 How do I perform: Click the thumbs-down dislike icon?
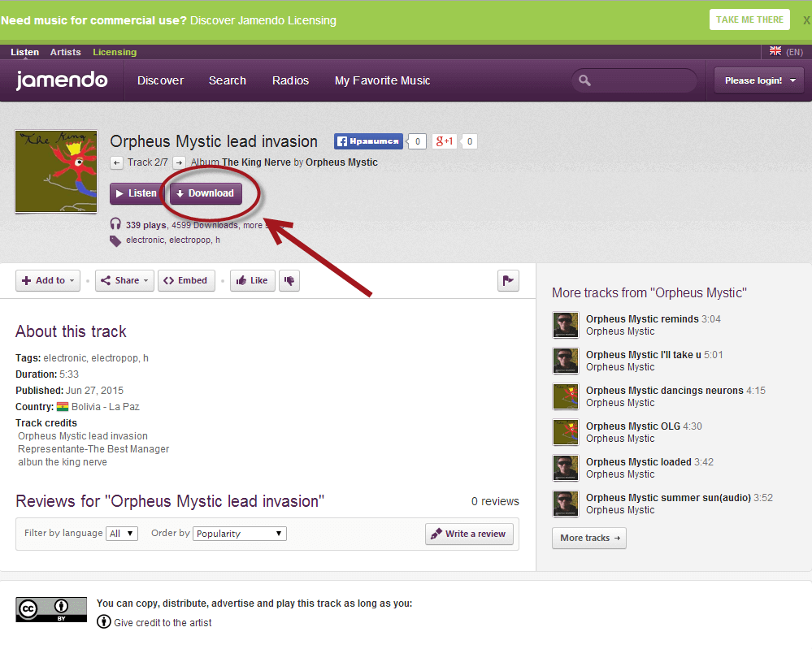(x=289, y=280)
